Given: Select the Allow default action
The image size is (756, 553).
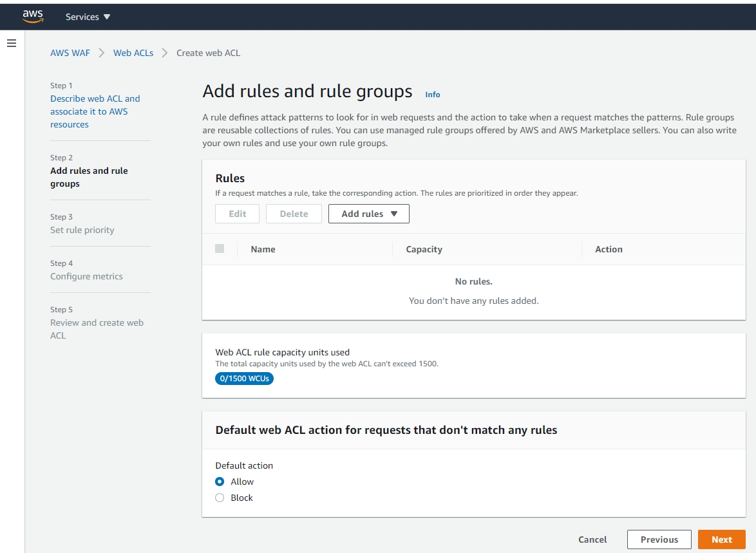Looking at the screenshot, I should click(220, 482).
